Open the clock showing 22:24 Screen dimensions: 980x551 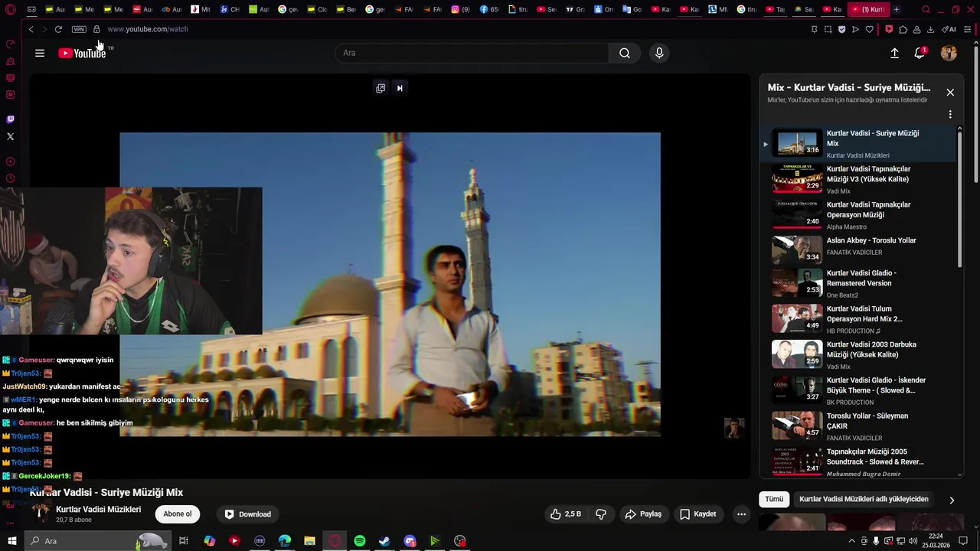coord(936,541)
